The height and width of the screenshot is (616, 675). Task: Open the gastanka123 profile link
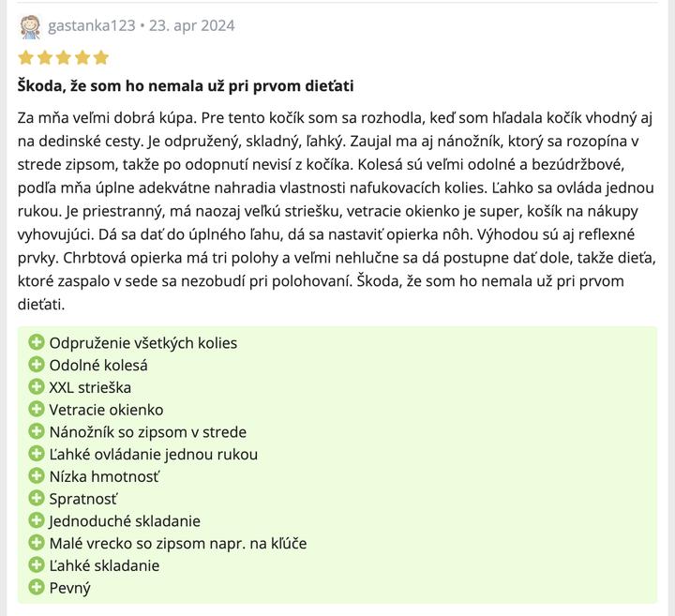(x=90, y=25)
